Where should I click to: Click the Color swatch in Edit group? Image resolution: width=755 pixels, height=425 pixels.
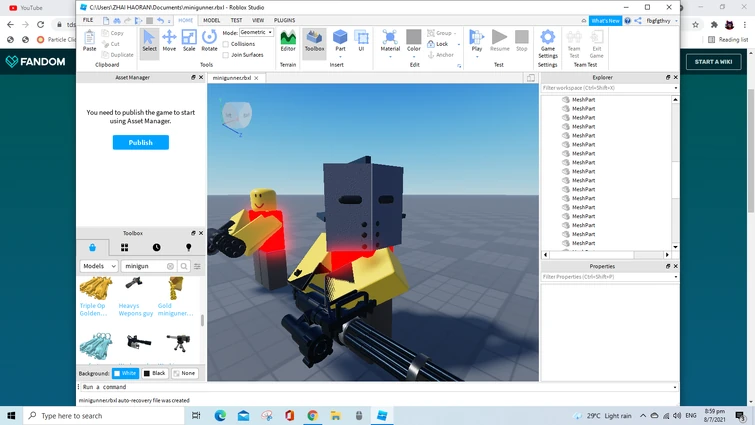point(414,39)
